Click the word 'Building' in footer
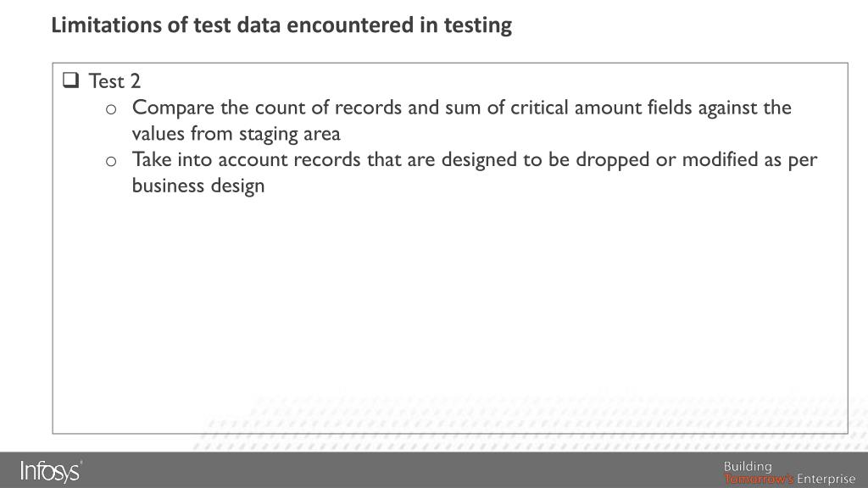 click(x=748, y=467)
